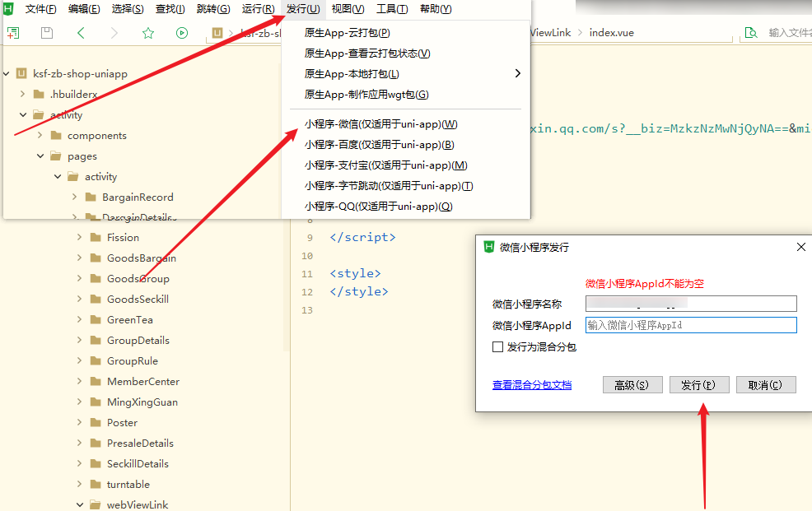Click the save file toolbar icon
Viewport: 812px width, 511px height.
pyautogui.click(x=47, y=33)
